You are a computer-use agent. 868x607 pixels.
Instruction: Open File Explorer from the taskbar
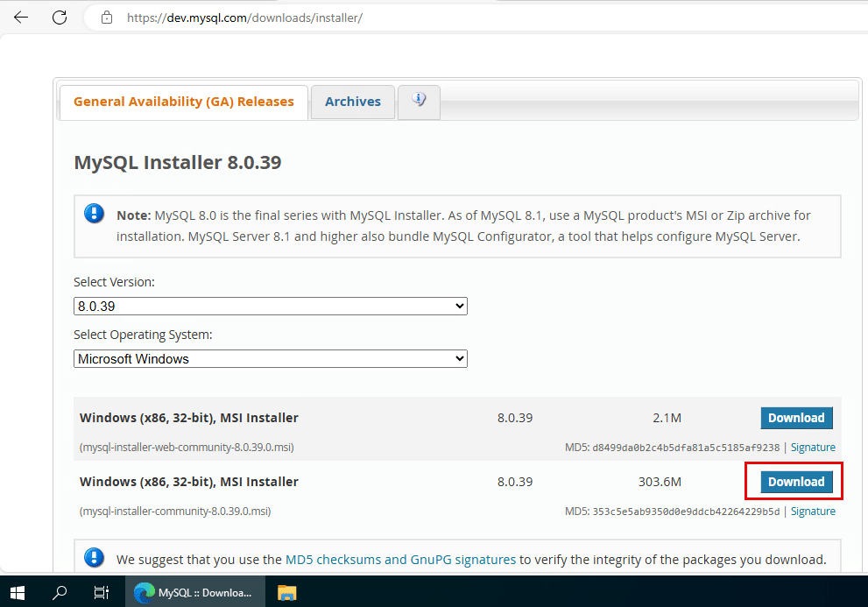(x=286, y=593)
